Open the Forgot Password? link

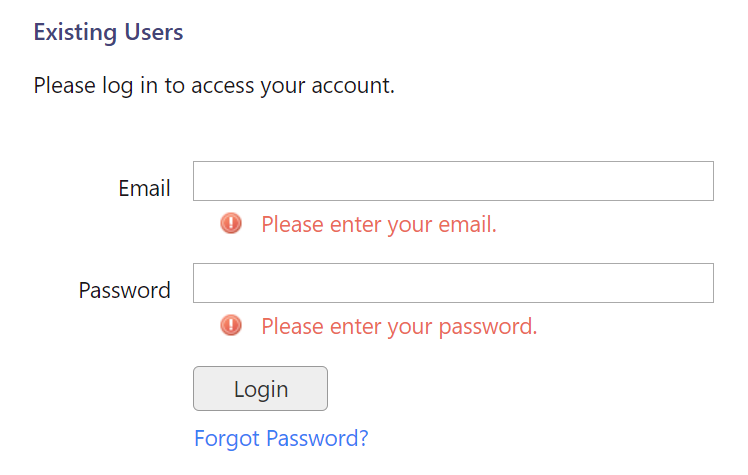point(281,438)
